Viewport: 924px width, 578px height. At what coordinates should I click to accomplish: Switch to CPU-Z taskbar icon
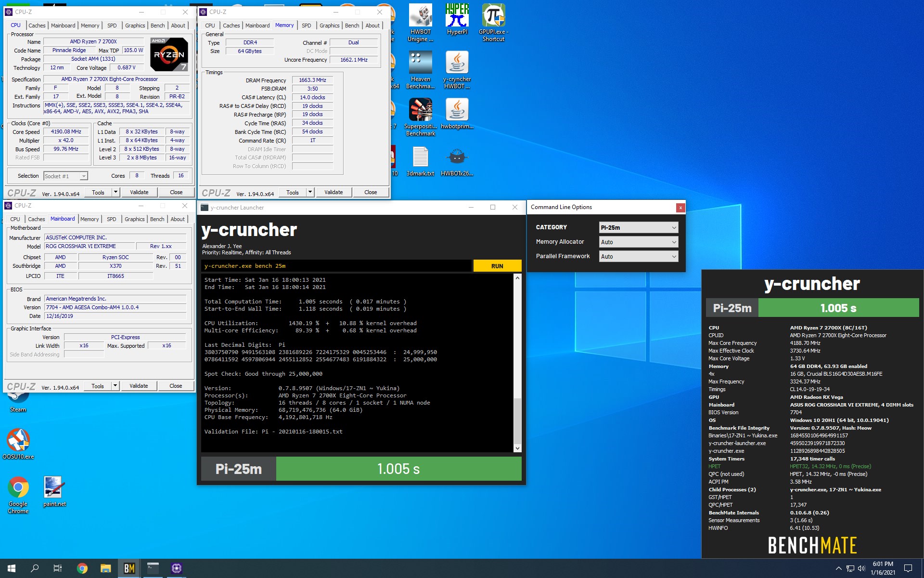(x=176, y=568)
